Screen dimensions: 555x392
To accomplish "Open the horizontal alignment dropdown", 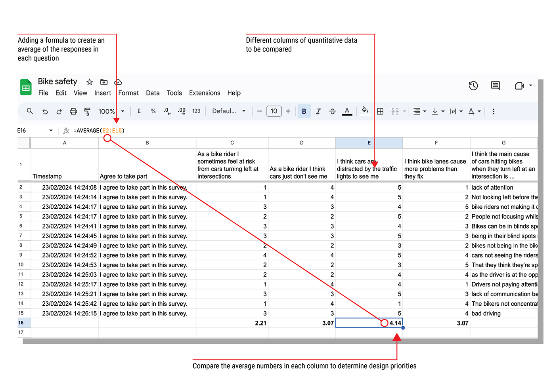I will click(x=419, y=111).
